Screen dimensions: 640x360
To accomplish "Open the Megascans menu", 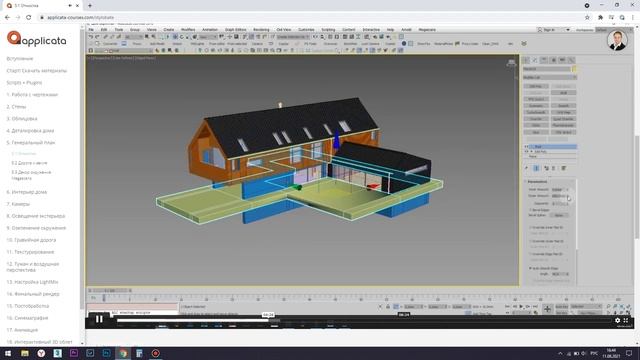I will click(x=427, y=30).
